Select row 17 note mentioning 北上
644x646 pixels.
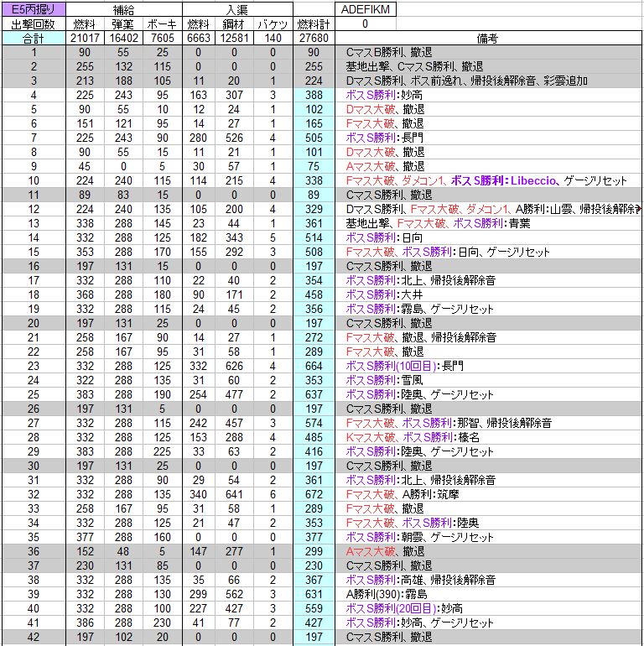421,280
